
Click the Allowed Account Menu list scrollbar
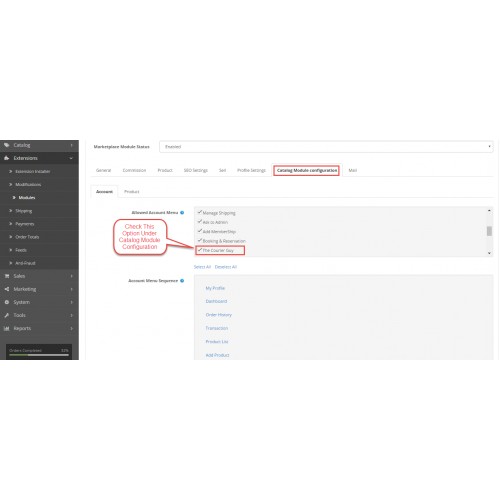pyautogui.click(x=489, y=231)
